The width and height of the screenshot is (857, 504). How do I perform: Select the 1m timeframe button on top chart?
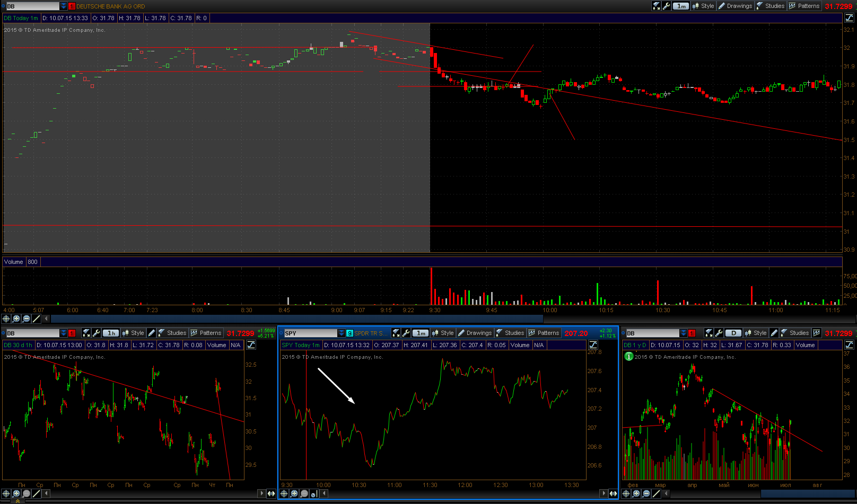681,6
